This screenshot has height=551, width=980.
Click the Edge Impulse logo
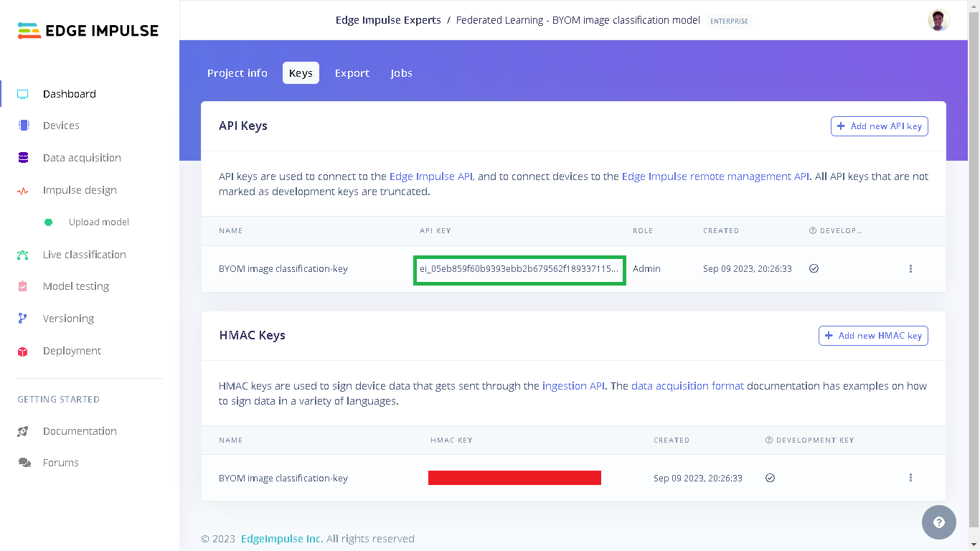[88, 30]
